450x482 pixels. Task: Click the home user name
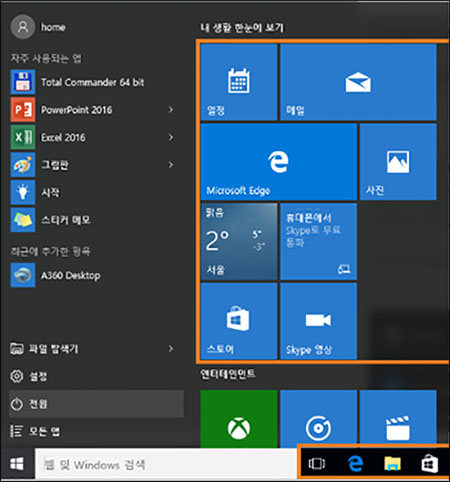click(53, 27)
